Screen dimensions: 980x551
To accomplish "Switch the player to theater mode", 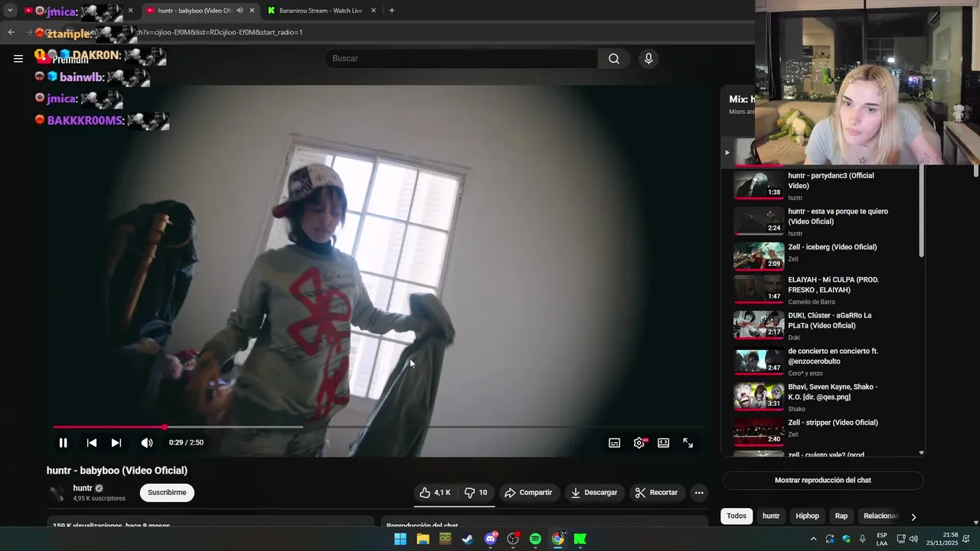I will (664, 442).
